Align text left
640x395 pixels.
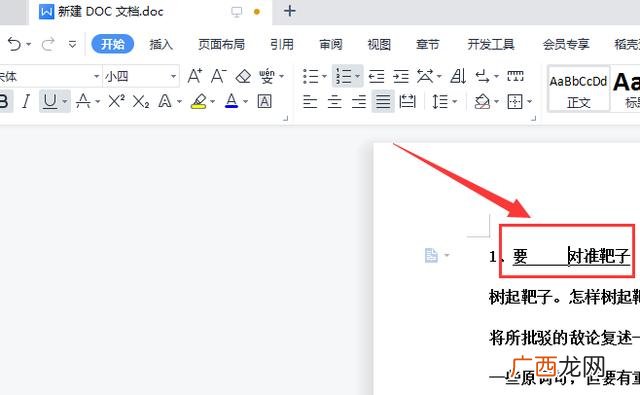tap(310, 101)
